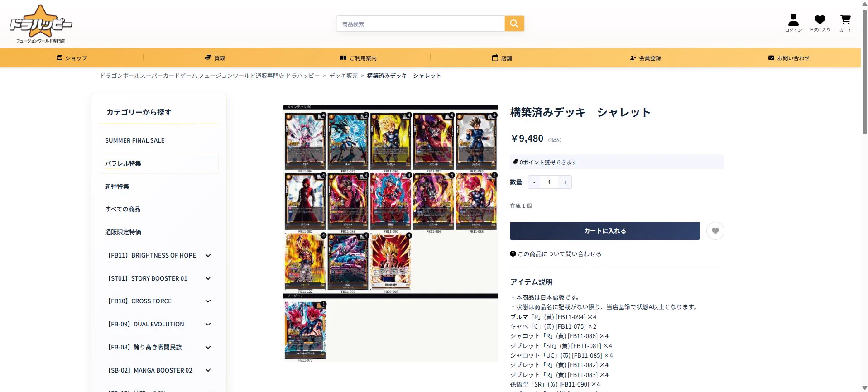
Task: Open the ショップ menu item
Action: pos(72,58)
